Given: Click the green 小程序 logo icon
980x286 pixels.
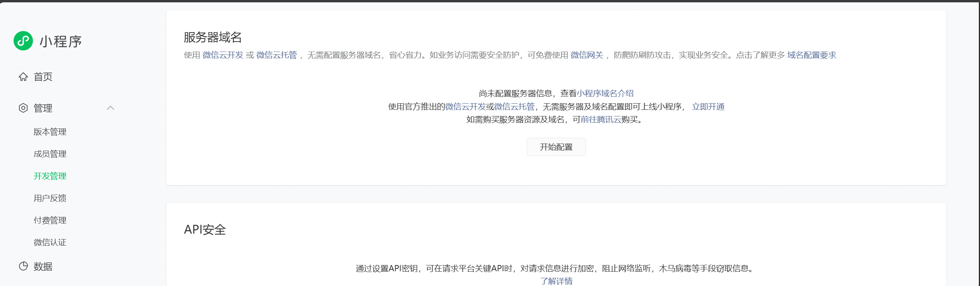Looking at the screenshot, I should (23, 41).
